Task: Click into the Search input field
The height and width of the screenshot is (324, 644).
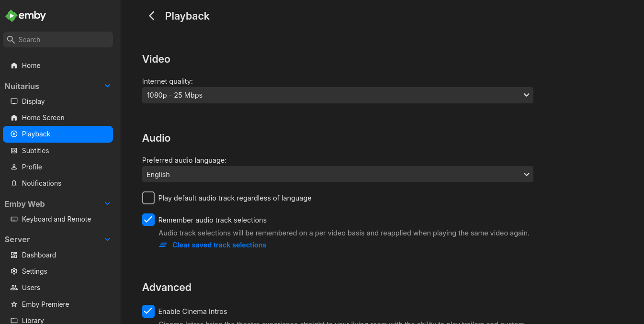Action: tap(62, 40)
